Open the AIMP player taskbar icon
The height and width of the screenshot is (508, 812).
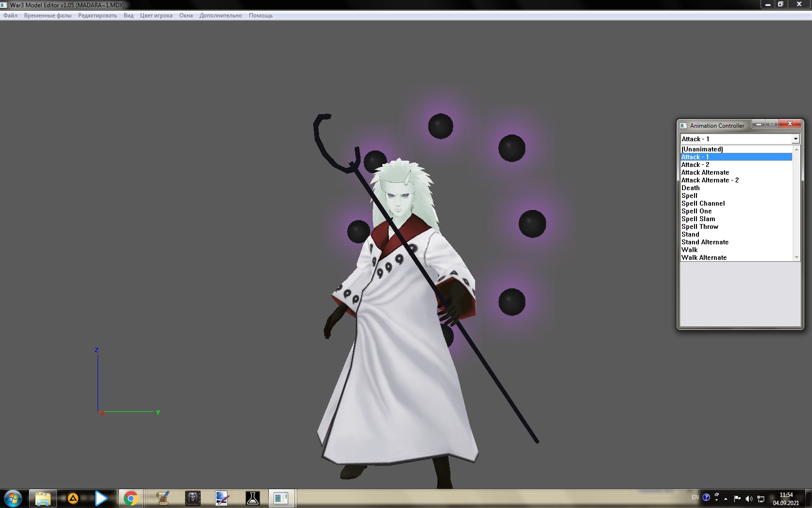click(73, 498)
